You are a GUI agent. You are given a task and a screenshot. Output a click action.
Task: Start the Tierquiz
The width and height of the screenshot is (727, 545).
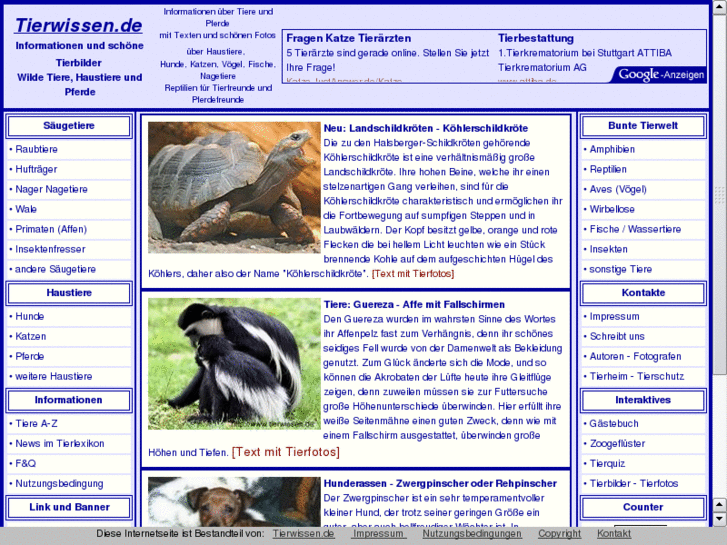[x=607, y=463]
